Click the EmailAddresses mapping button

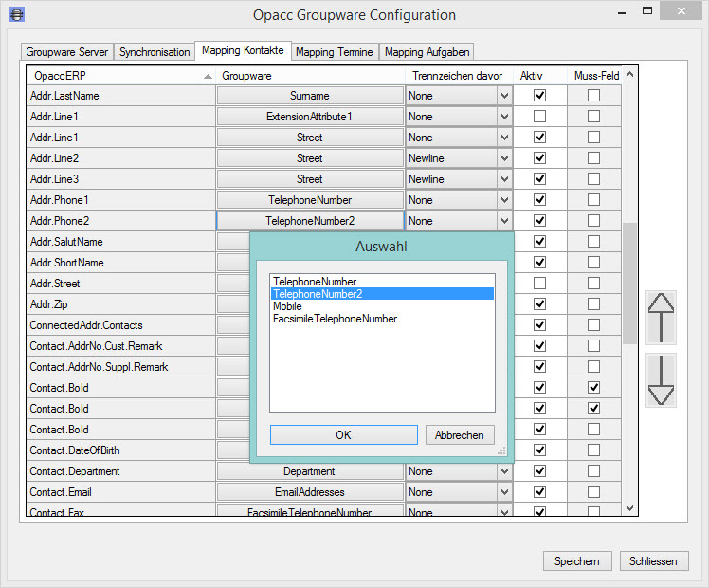(x=310, y=491)
